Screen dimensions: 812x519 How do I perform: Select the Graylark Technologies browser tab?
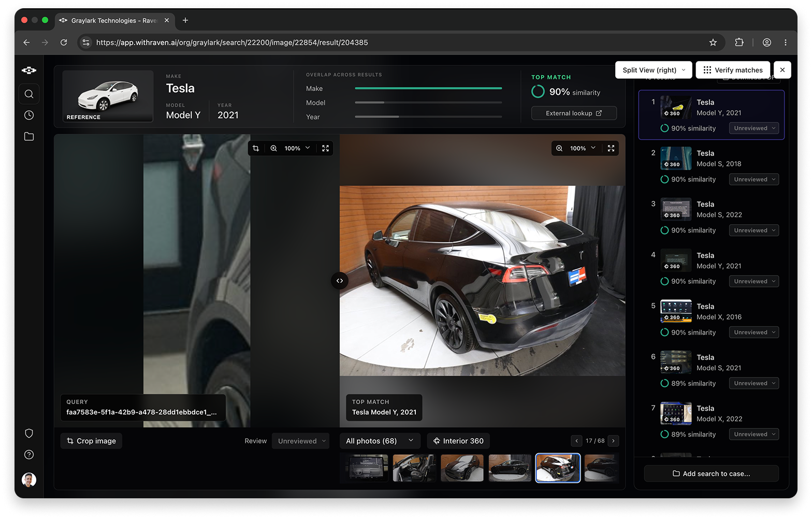[x=114, y=20]
